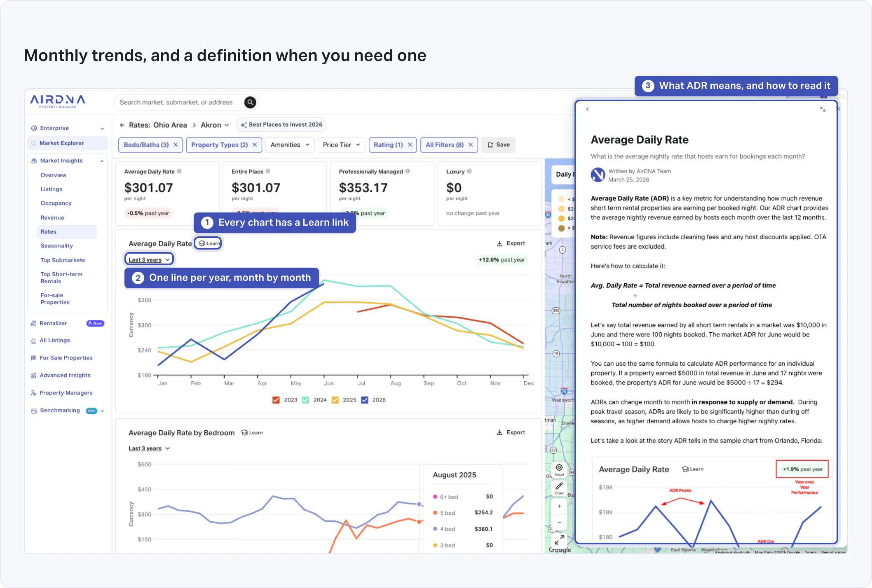Screen dimensions: 872x588
Task: Toggle the 2023 line checkbox
Action: pos(276,400)
